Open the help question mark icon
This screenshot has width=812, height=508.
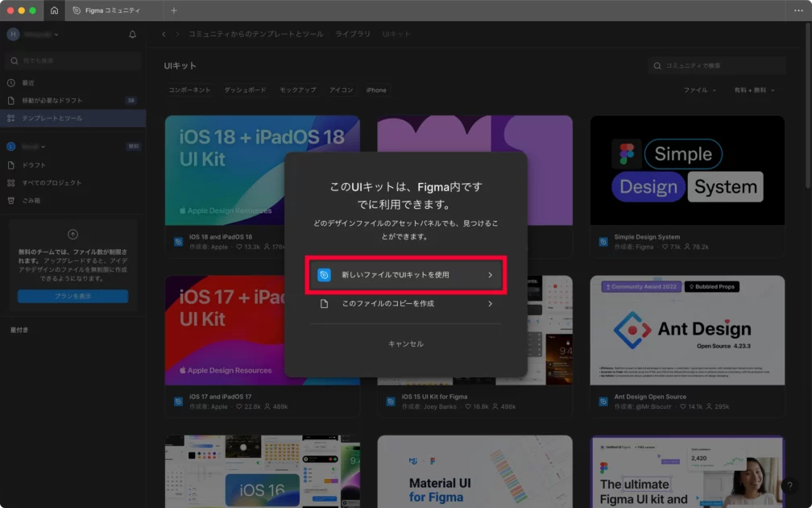[x=789, y=486]
